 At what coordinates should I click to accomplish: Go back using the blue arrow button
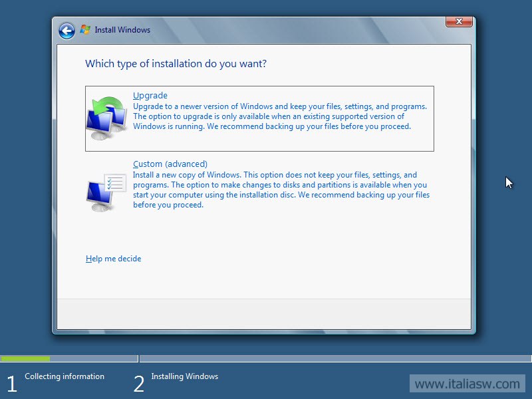66,31
